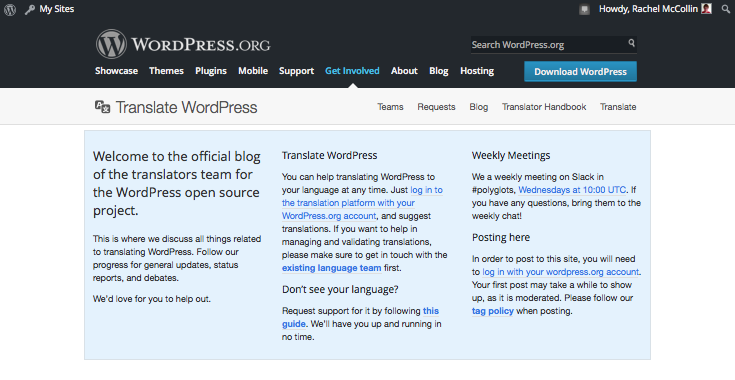Click the search submit icon in the WordPress.org field
735x380 pixels.
[631, 43]
